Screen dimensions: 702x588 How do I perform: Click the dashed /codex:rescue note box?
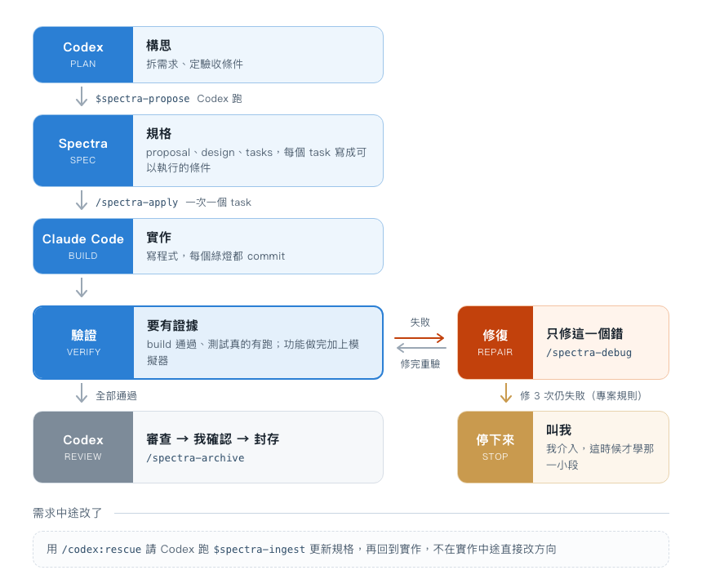click(351, 550)
